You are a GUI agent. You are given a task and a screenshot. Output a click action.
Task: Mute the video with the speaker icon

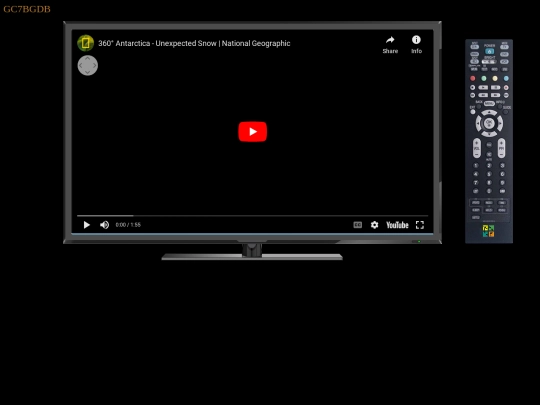(104, 225)
